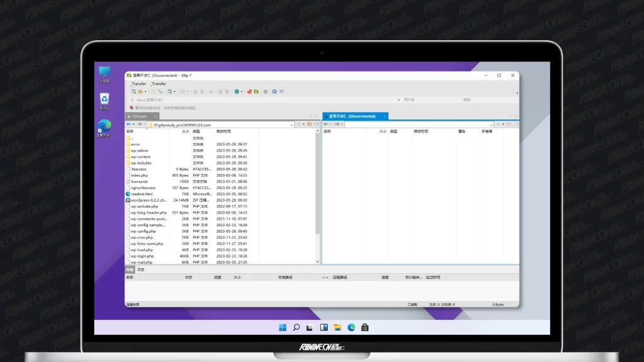Click the Open Session folder icon
Viewport: 644px width, 362px height.
(x=142, y=92)
